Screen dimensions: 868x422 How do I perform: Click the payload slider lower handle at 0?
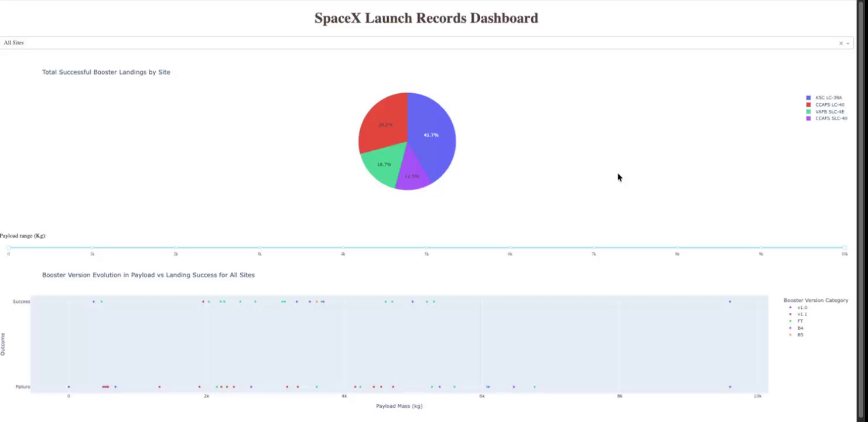[8, 247]
